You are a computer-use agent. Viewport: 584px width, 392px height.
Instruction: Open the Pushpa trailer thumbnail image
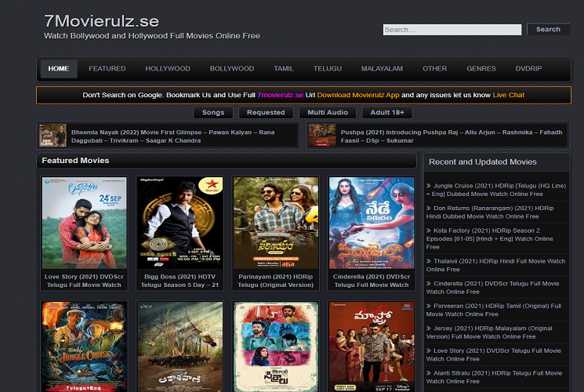[322, 136]
